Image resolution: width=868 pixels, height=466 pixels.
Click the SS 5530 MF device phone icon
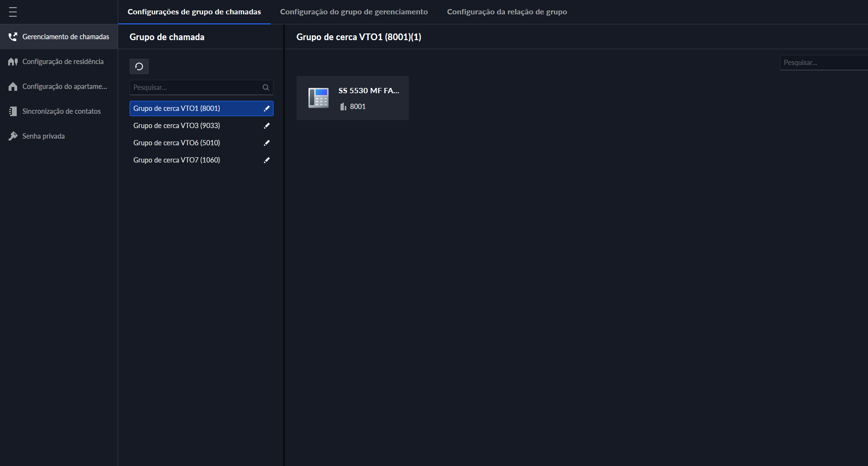pos(319,98)
